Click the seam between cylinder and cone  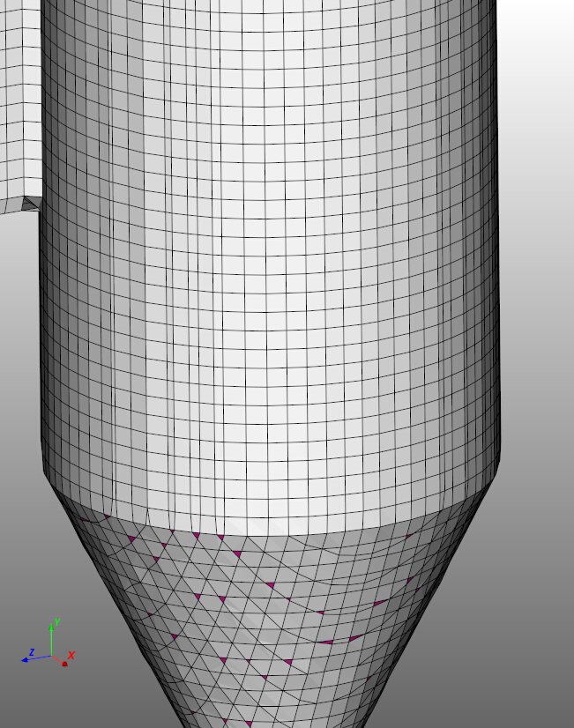(x=265, y=532)
